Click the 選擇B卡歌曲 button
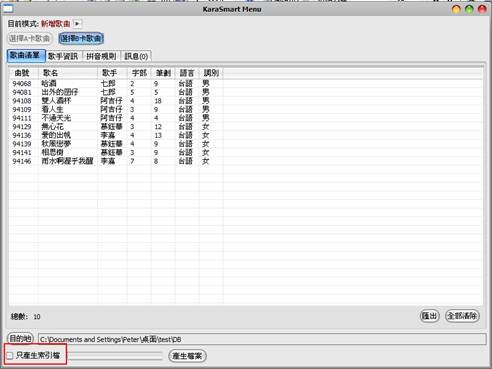The height and width of the screenshot is (369, 492). (81, 38)
